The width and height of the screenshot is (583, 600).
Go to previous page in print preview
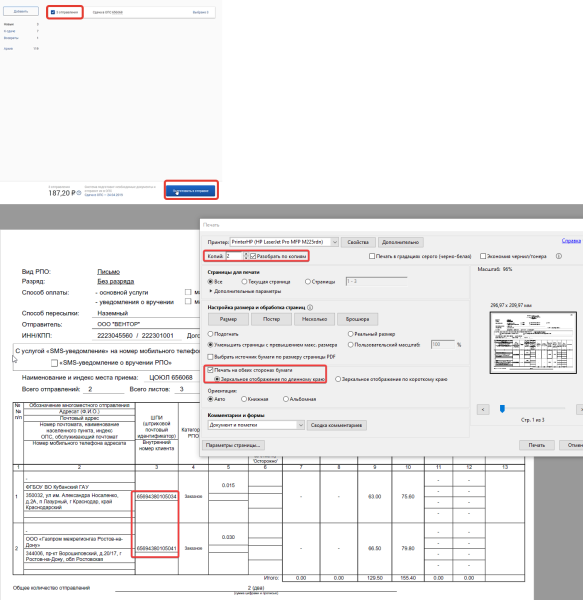tap(483, 409)
